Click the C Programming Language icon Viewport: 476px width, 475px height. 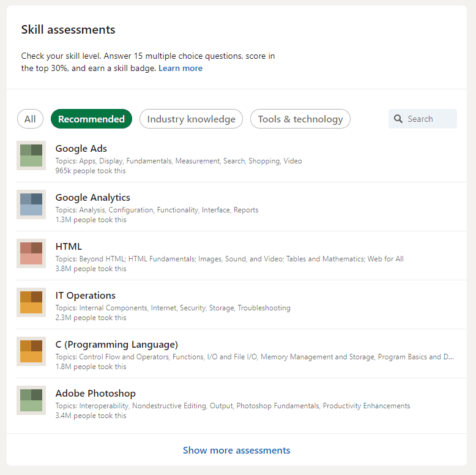click(31, 351)
